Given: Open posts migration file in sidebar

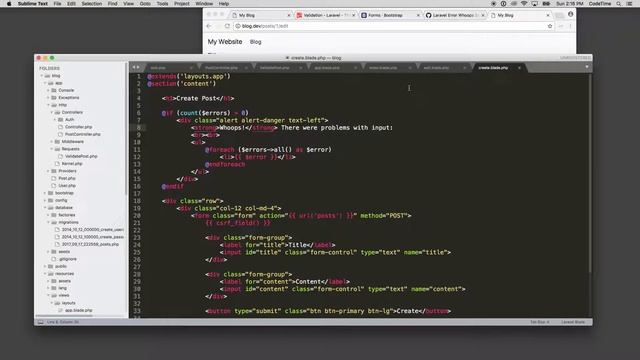Looking at the screenshot, I should point(90,244).
